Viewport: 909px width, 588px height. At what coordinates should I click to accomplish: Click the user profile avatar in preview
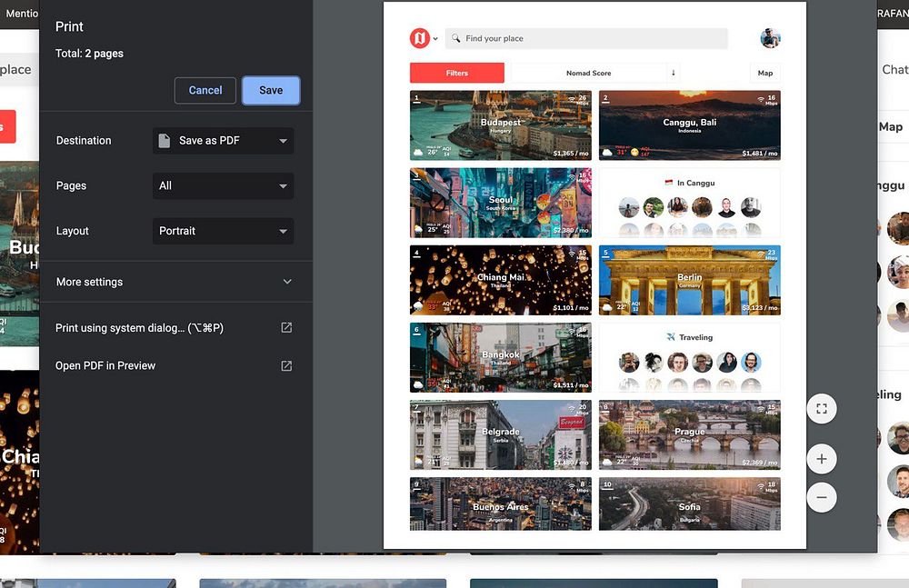(771, 38)
